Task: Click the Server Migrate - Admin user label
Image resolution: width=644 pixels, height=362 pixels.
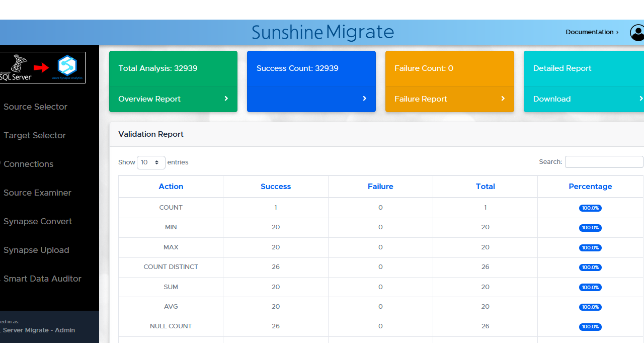Action: click(x=38, y=330)
